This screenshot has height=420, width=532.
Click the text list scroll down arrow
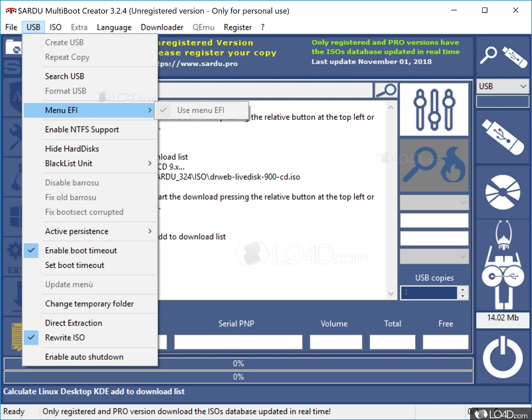tap(391, 294)
